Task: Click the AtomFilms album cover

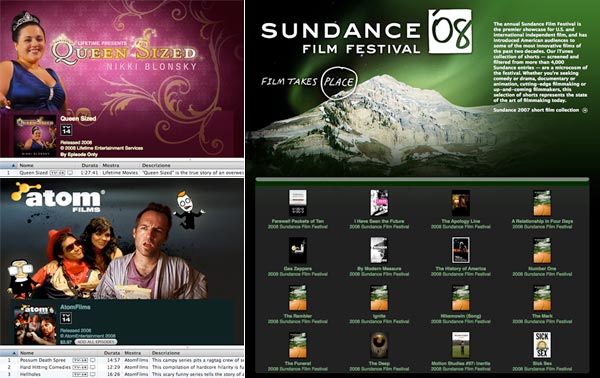Action: pos(35,324)
